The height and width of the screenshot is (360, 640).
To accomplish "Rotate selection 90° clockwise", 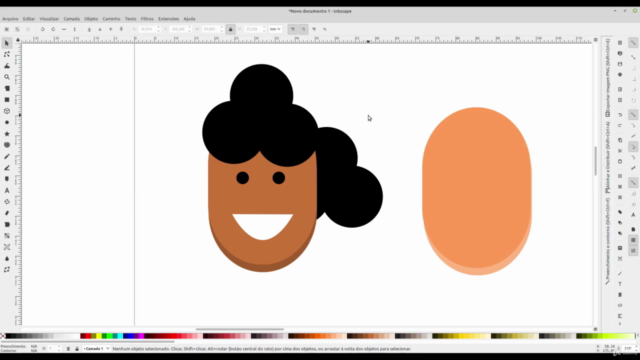I will (x=53, y=29).
